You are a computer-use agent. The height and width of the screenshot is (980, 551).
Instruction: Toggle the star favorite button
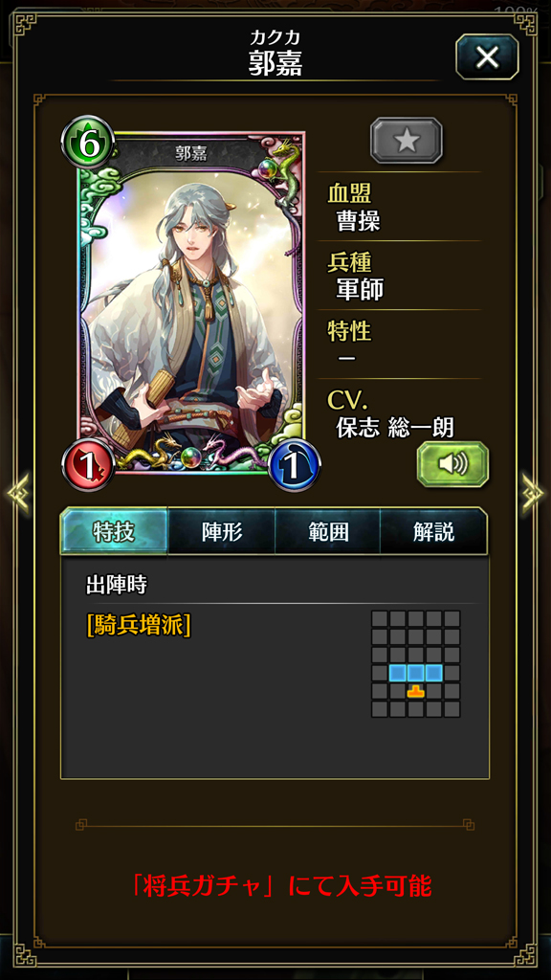(x=406, y=141)
